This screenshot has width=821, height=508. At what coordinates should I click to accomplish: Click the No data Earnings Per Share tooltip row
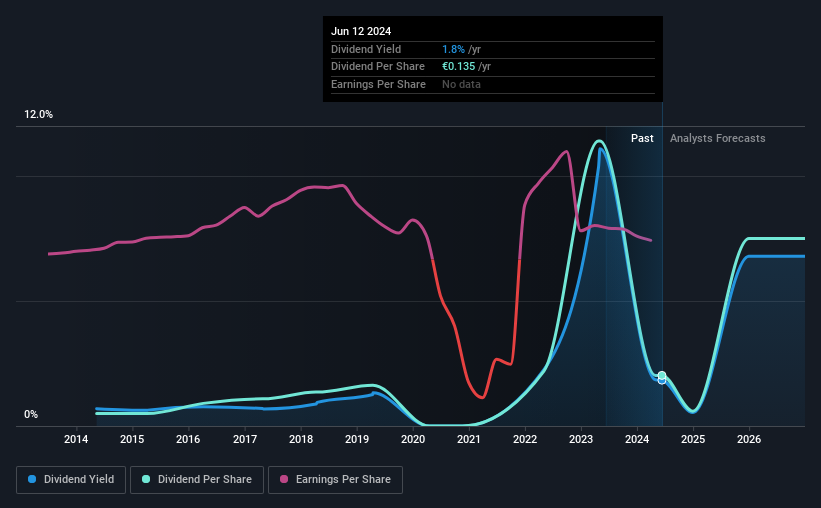493,84
